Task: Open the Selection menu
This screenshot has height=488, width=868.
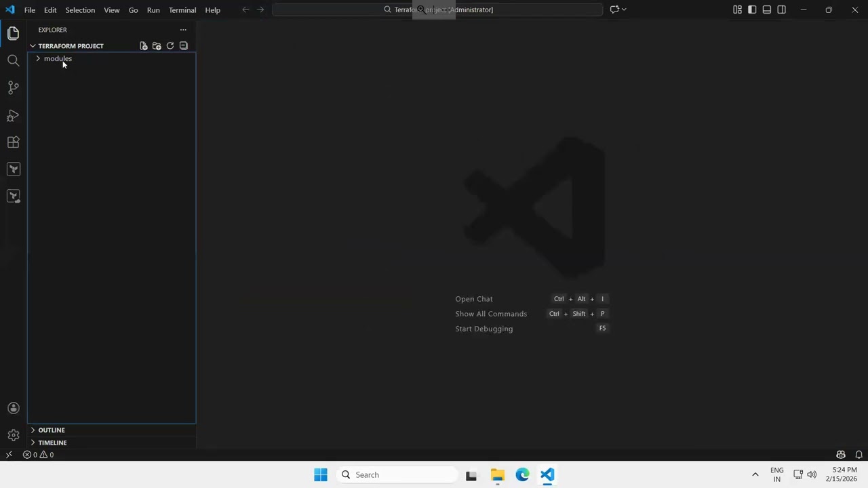Action: tap(80, 10)
